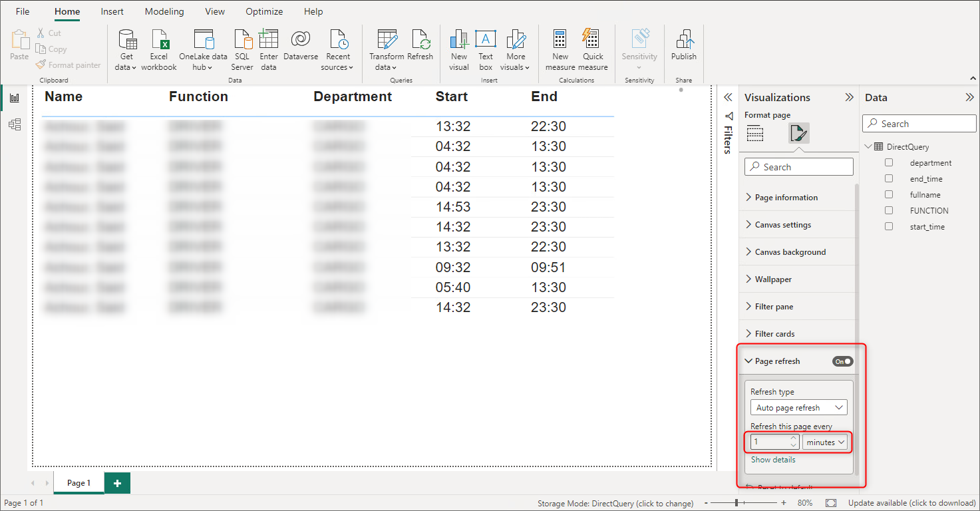
Task: Open the View ribbon tab
Action: (215, 11)
